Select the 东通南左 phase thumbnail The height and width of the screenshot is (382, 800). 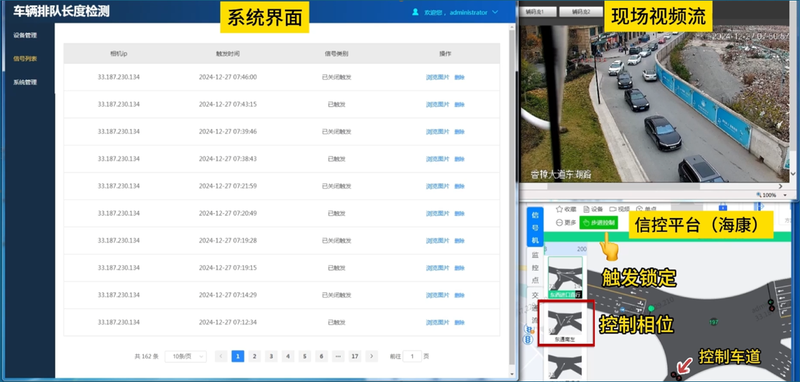click(566, 323)
